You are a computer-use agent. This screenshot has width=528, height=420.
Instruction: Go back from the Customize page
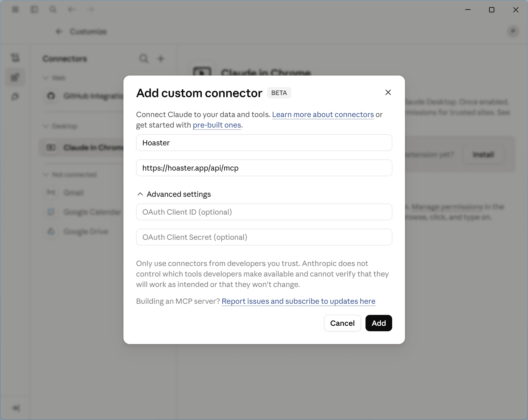click(x=59, y=31)
